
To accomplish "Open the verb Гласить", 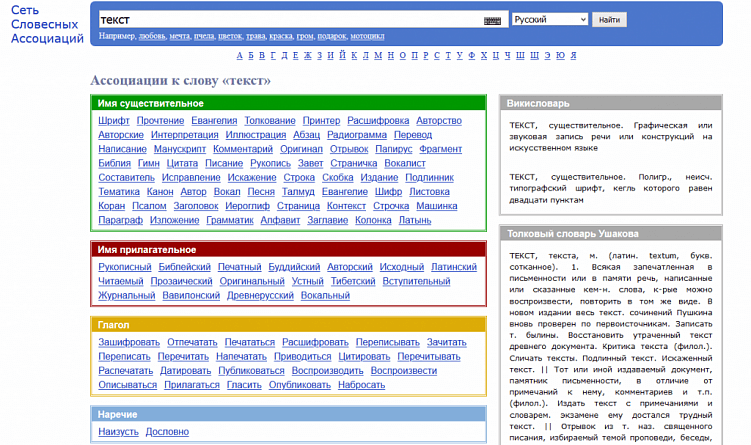I will pos(244,385).
